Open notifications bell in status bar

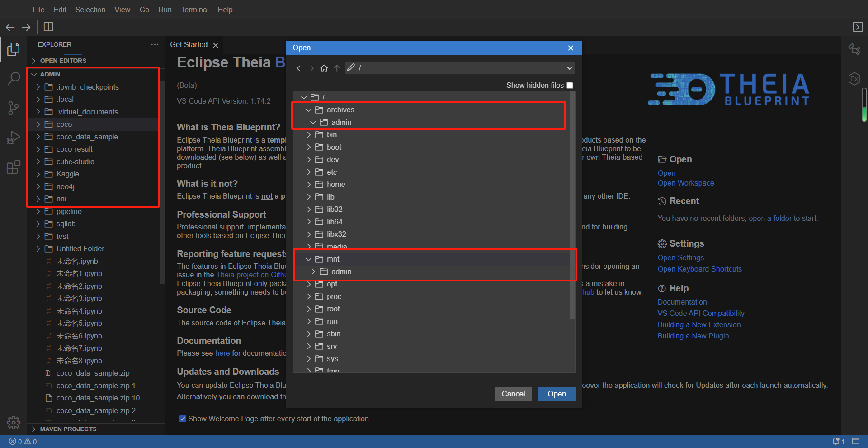839,442
